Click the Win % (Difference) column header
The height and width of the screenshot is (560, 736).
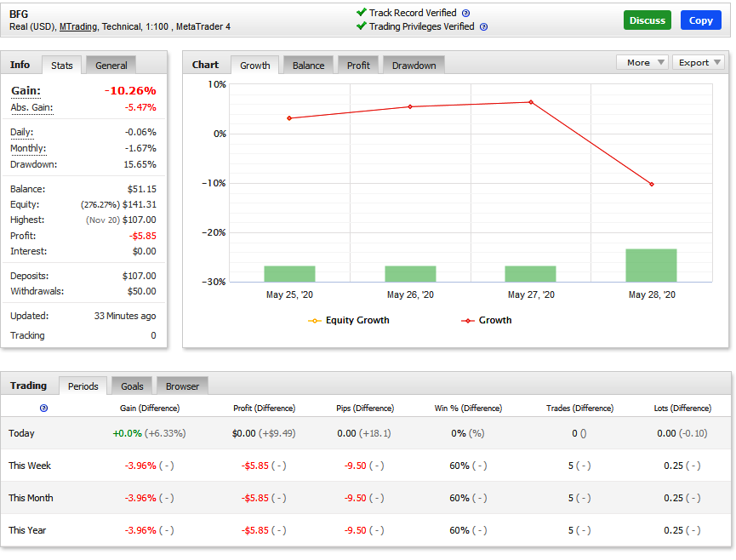point(468,409)
